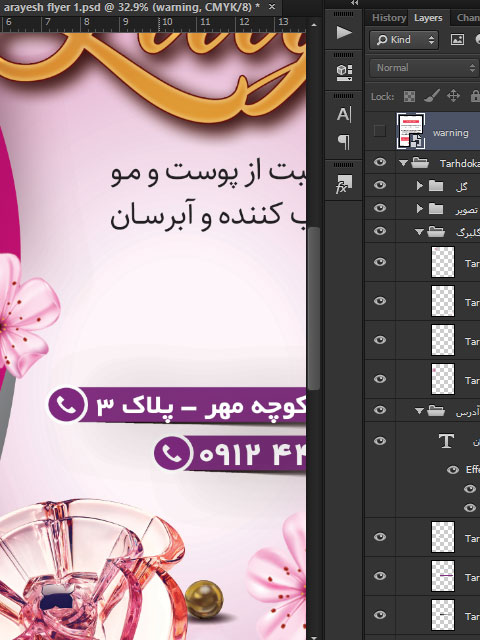Select layer thumbnail with purple line
480x640 pixels.
443,576
